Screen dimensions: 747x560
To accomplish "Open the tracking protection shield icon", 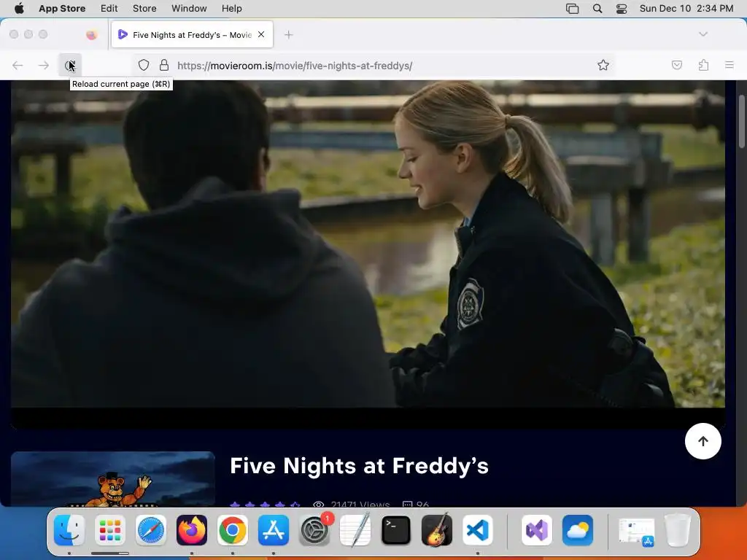I will point(144,65).
